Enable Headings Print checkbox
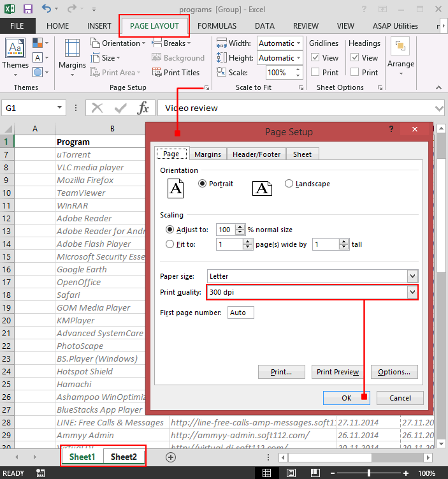Viewport: 448px width, 479px height. pos(354,72)
